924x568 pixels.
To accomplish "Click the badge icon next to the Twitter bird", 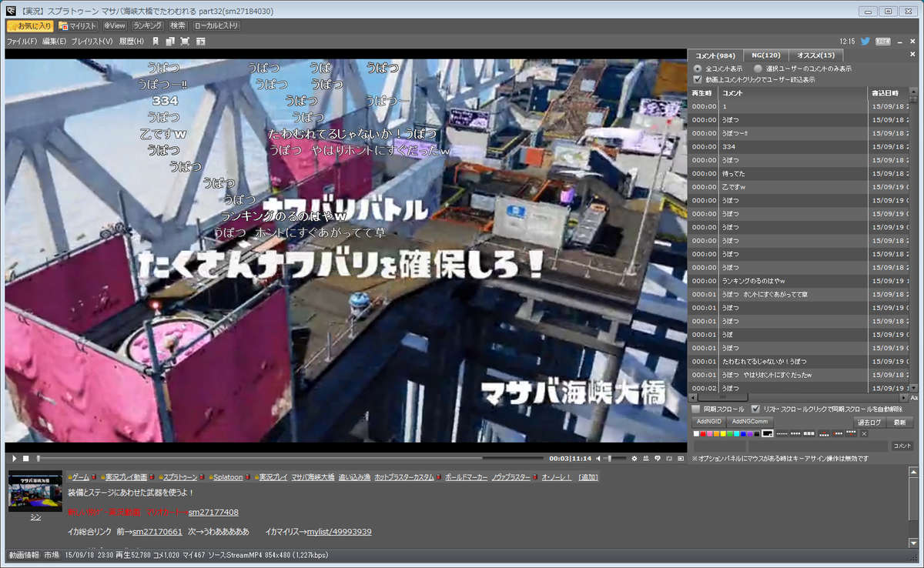I will pos(883,41).
